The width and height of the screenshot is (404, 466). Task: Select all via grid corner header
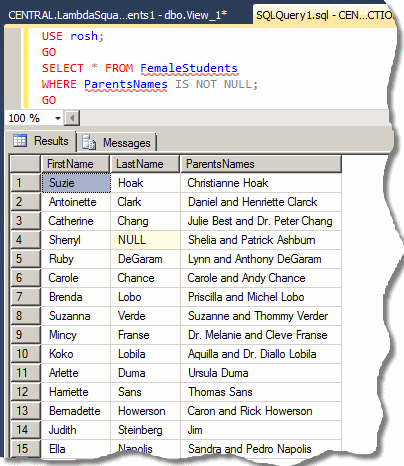coord(25,164)
